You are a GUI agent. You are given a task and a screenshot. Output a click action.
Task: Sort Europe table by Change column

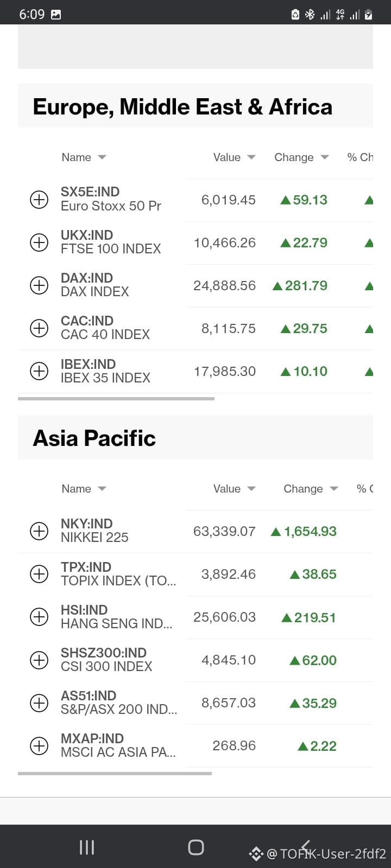point(302,157)
